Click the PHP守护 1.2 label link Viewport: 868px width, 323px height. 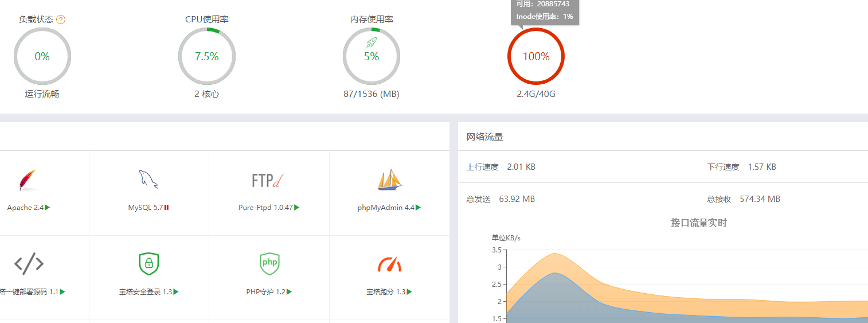(266, 292)
